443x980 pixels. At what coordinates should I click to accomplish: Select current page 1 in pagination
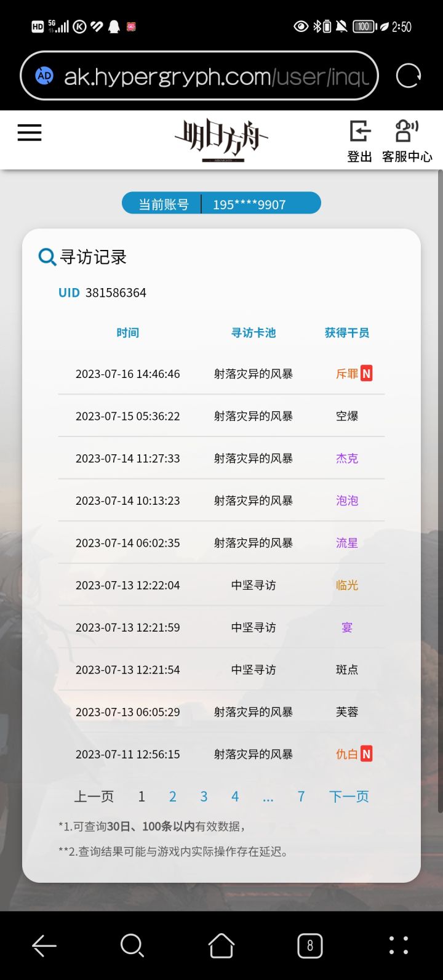142,797
